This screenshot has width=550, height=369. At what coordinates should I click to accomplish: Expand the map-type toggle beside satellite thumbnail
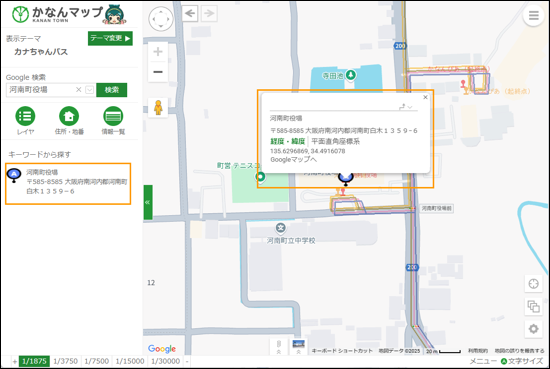(x=279, y=347)
